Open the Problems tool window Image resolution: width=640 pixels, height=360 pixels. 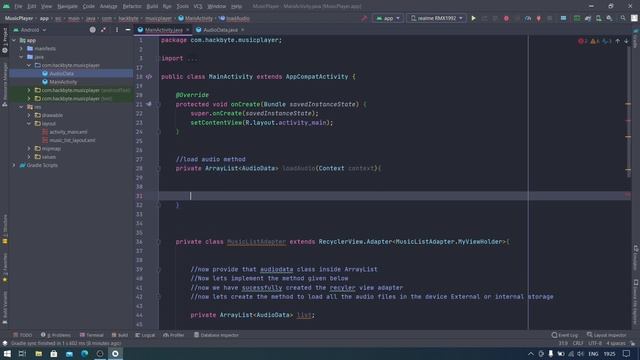pos(56,335)
